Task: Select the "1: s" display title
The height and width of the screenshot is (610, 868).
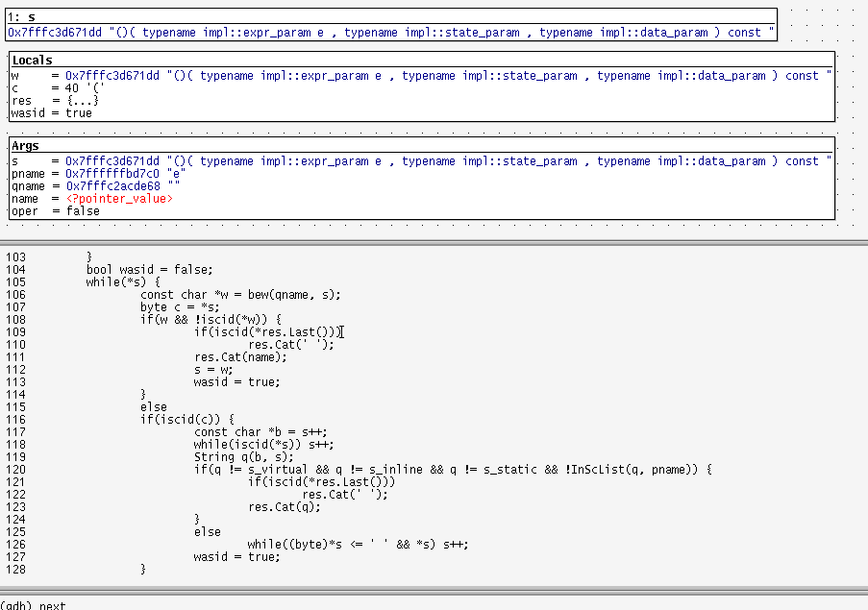Action: (21, 17)
